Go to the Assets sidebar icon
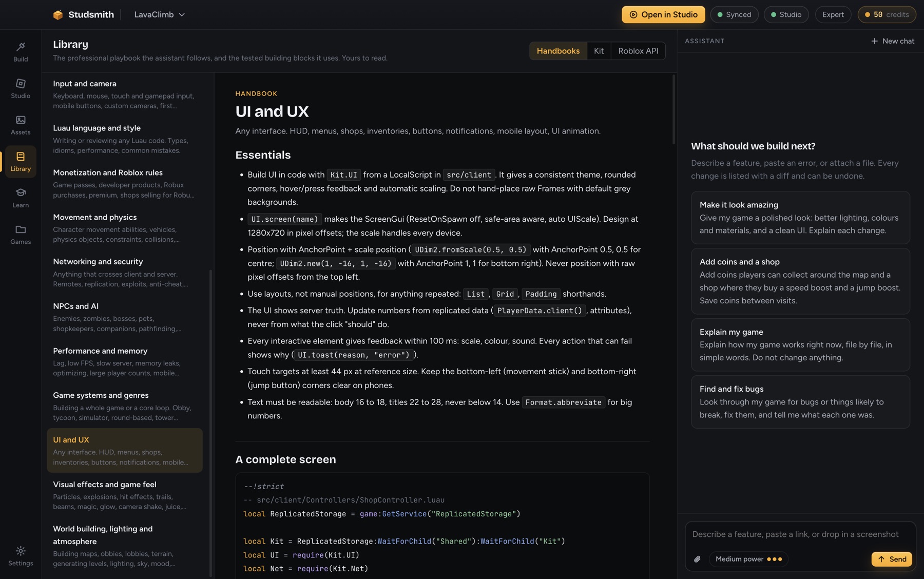The image size is (924, 579). click(x=21, y=125)
